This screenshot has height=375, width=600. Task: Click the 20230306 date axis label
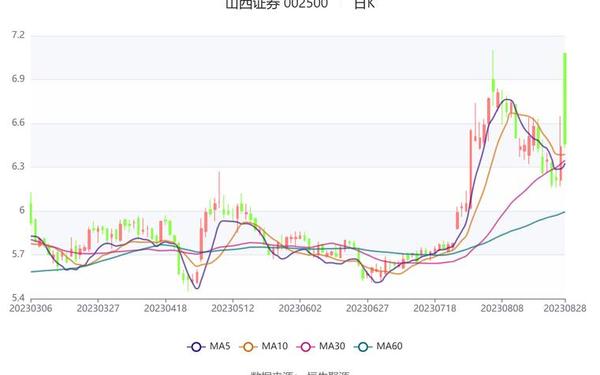pyautogui.click(x=31, y=308)
